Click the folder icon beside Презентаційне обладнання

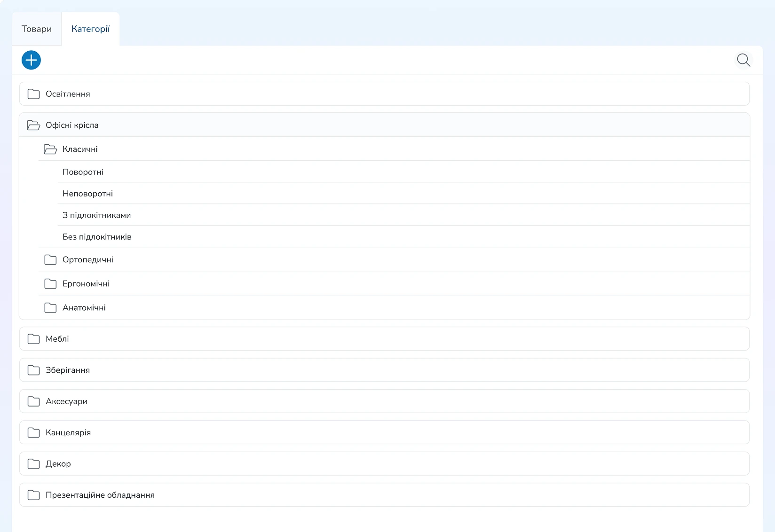pos(33,495)
